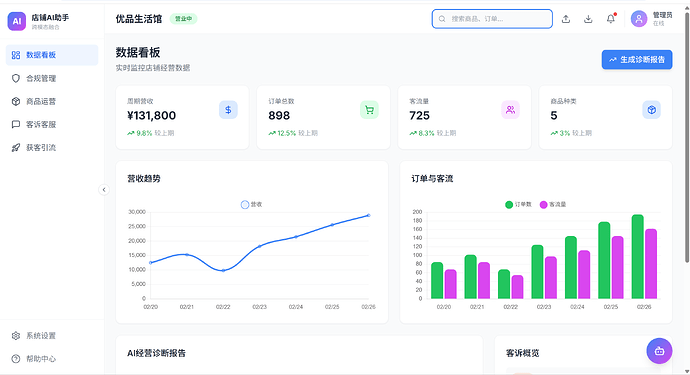Click the 9.8% growth indicator
Image resolution: width=690 pixels, height=375 pixels.
[x=140, y=133]
